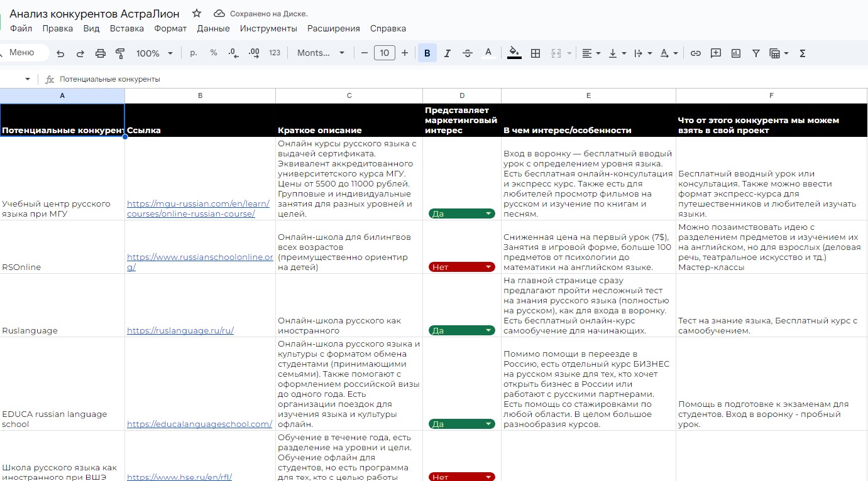Viewport: 868px width, 481px height.
Task: Insert link using chain icon
Action: (696, 53)
